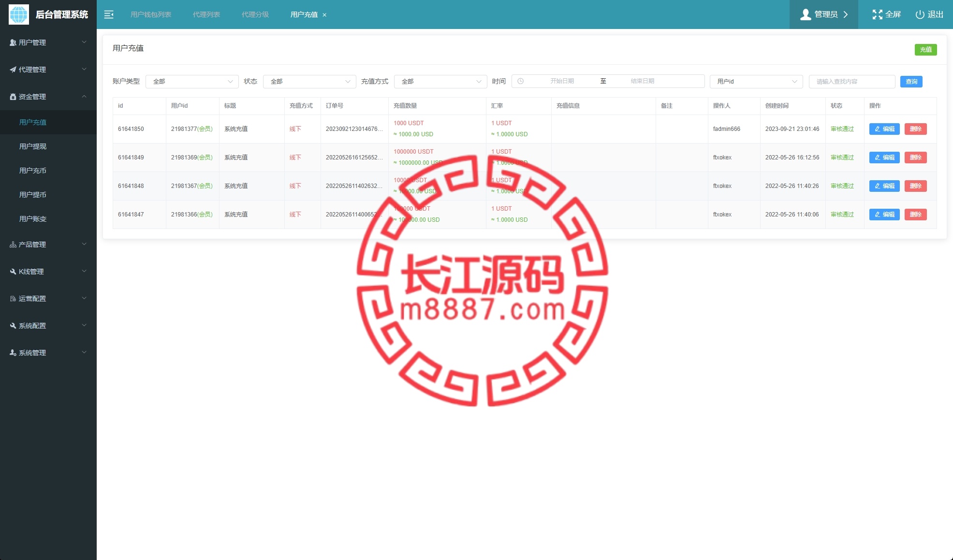Click the 运营配置 sidebar icon
This screenshot has width=953, height=560.
click(13, 299)
